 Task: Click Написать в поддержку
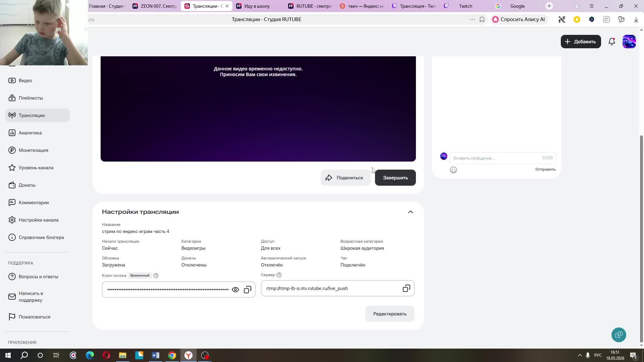click(38, 297)
